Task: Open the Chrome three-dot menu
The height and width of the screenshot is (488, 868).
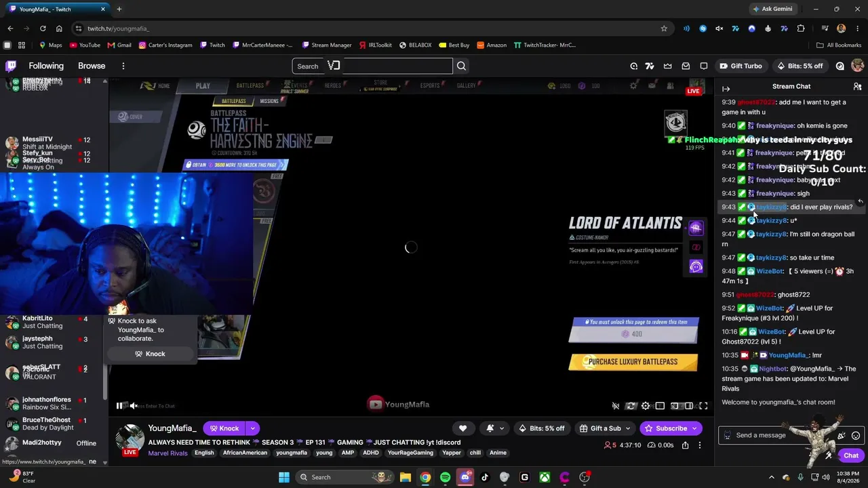Action: pos(857,28)
